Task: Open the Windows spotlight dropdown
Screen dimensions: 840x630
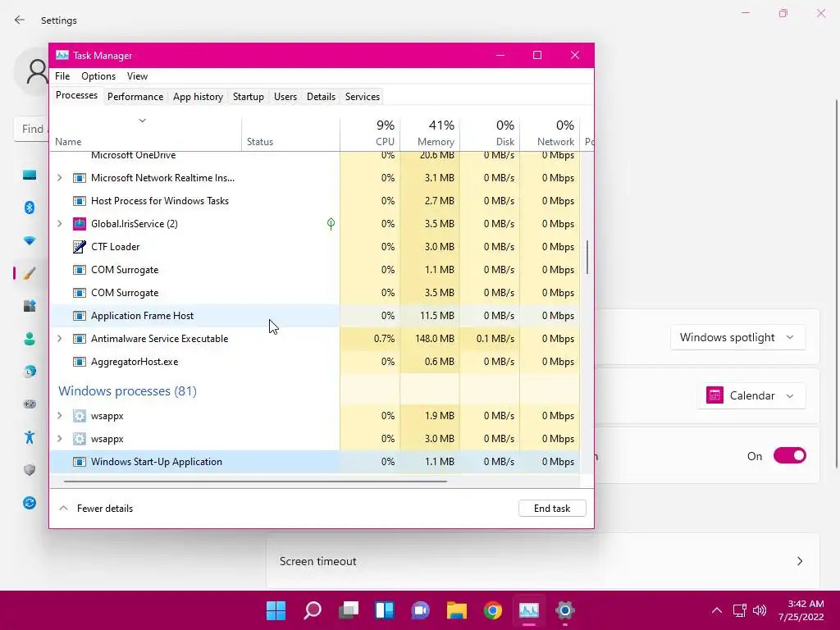Action: coord(737,337)
